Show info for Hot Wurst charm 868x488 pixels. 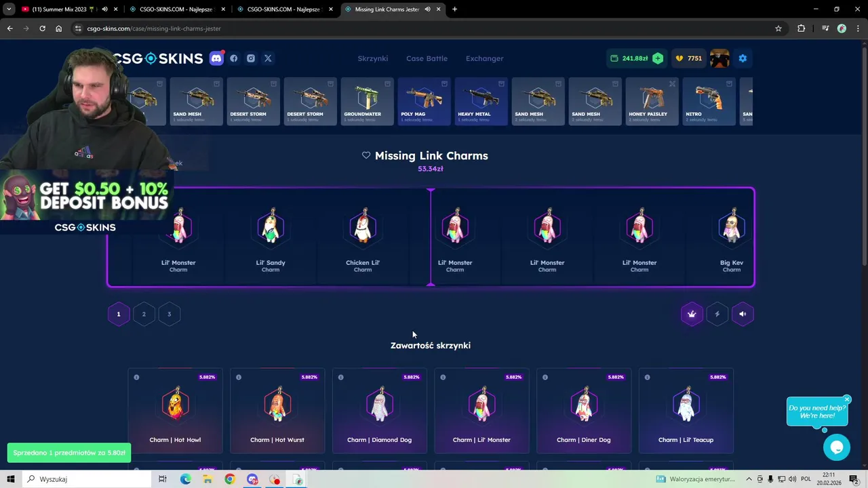coord(239,378)
